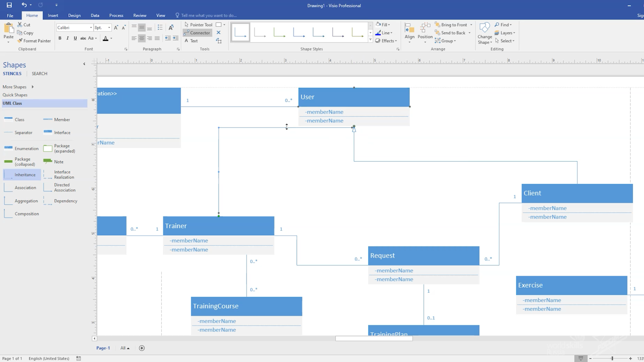Screen dimensions: 644x362
Task: Toggle Strikethrough formatting
Action: point(83,38)
